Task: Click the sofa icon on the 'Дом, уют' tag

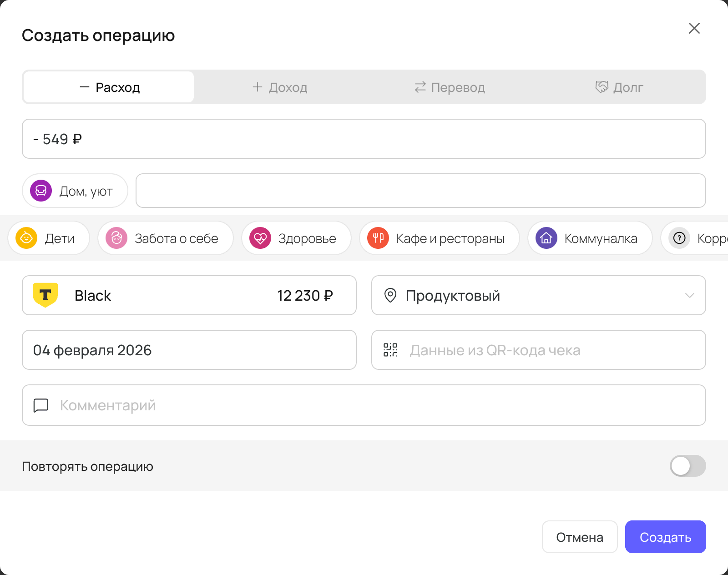Action: pyautogui.click(x=41, y=191)
